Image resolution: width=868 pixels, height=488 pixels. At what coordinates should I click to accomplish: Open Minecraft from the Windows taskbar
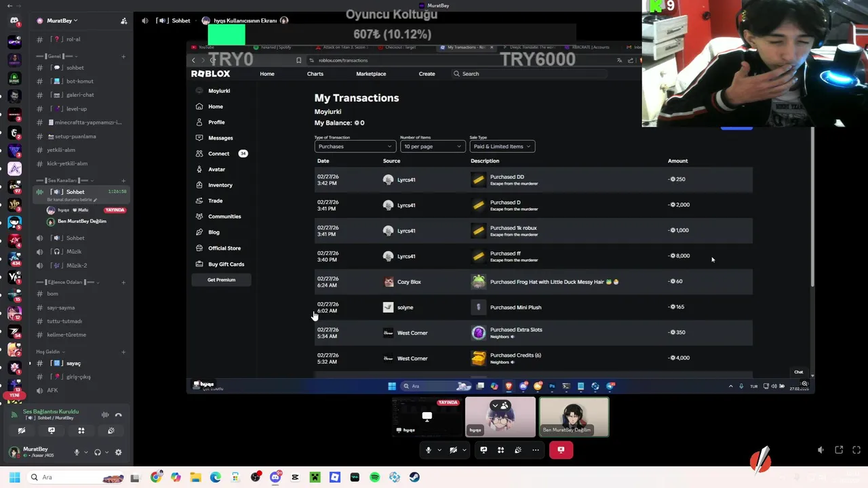pos(315,477)
